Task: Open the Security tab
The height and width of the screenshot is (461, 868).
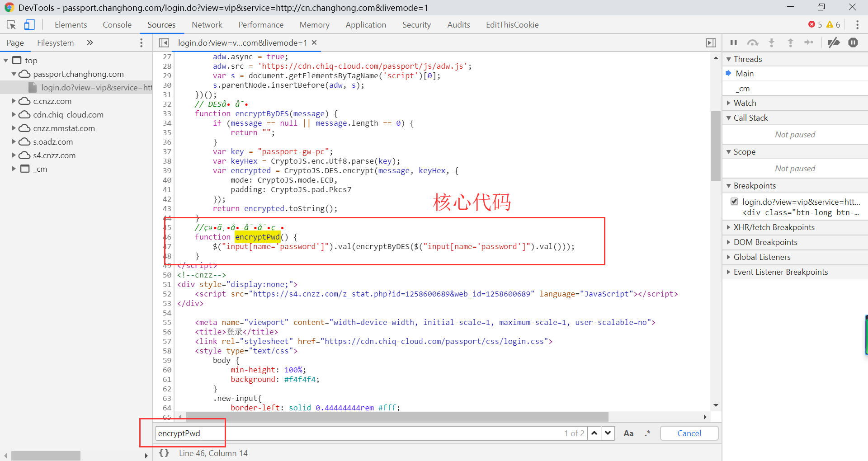Action: click(416, 25)
